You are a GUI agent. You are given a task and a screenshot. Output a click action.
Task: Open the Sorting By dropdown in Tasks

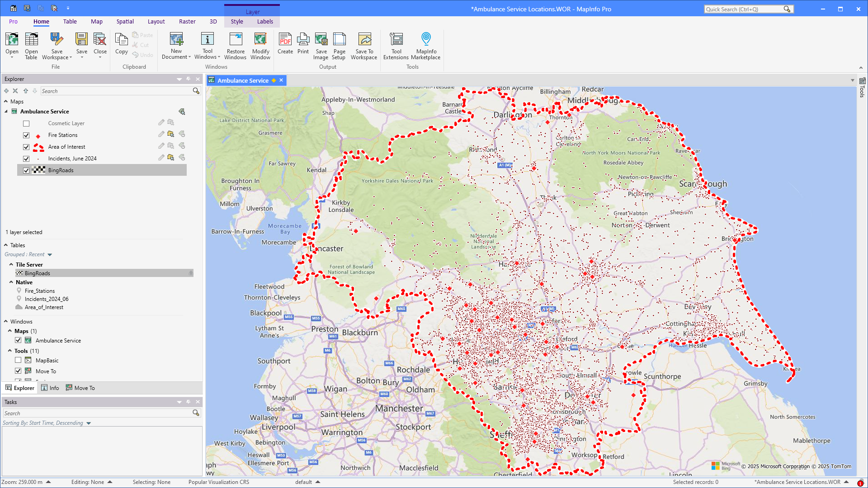89,423
